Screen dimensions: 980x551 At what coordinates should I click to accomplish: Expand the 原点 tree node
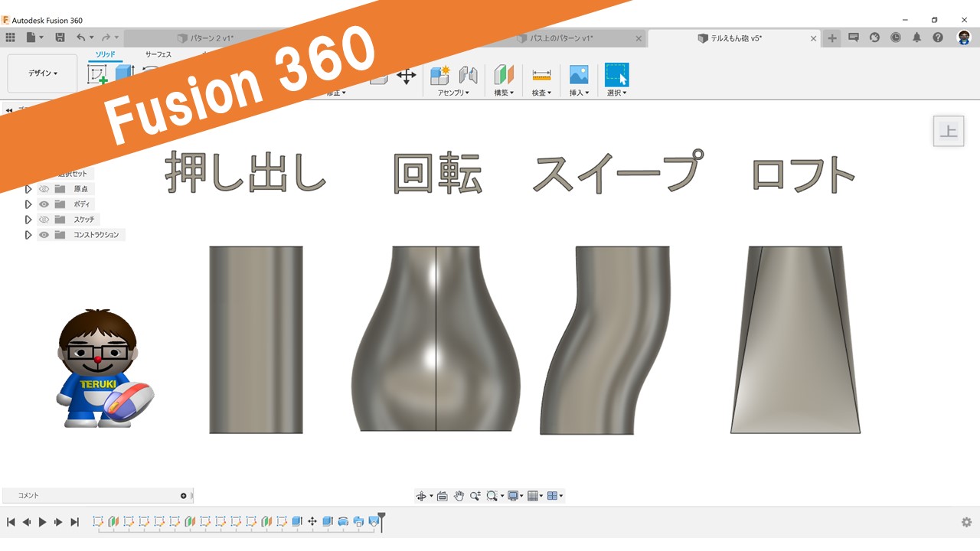pos(28,189)
